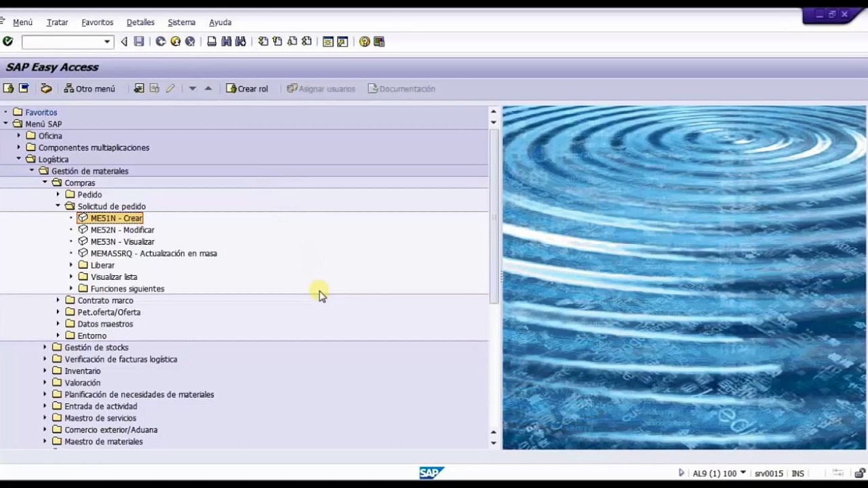868x488 pixels.
Task: Click the tree panel vertical scrollbar thumb
Action: [494, 216]
